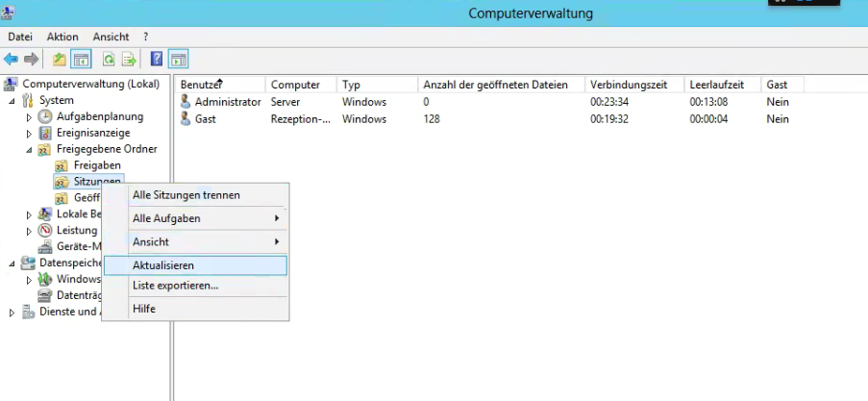The image size is (868, 401).
Task: Click the Freigaben folder icon
Action: point(62,165)
